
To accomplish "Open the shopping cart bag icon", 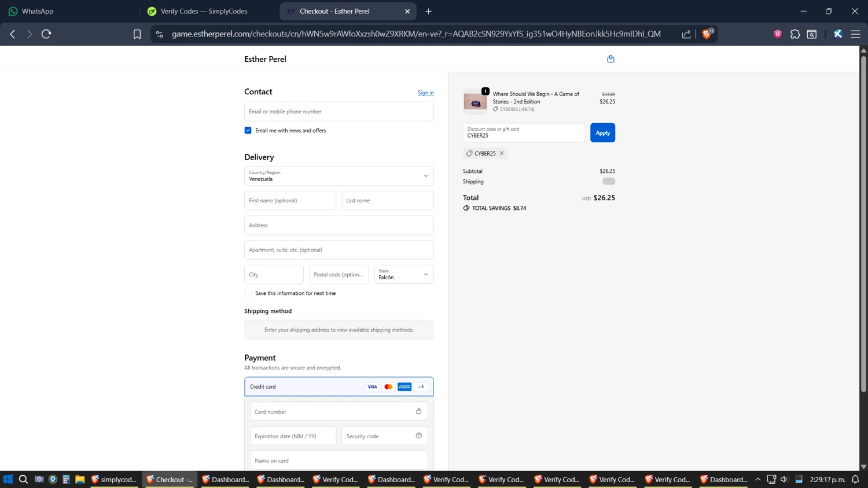I will point(610,59).
